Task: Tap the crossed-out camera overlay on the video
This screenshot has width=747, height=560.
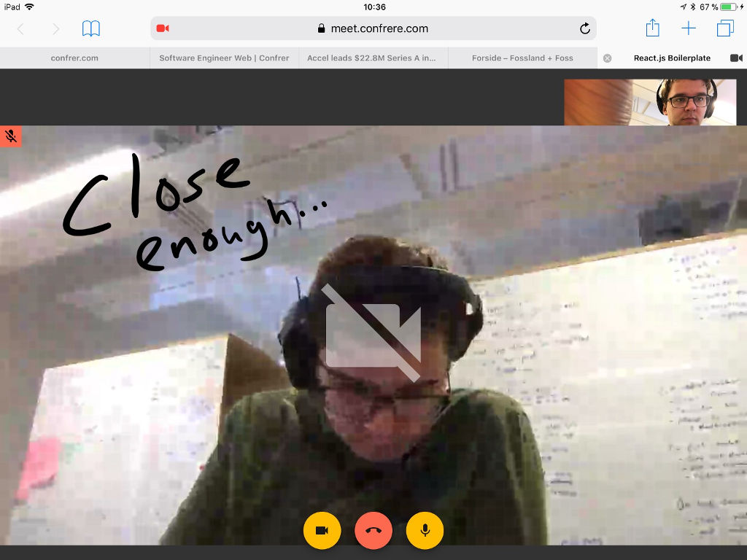Action: tap(373, 333)
